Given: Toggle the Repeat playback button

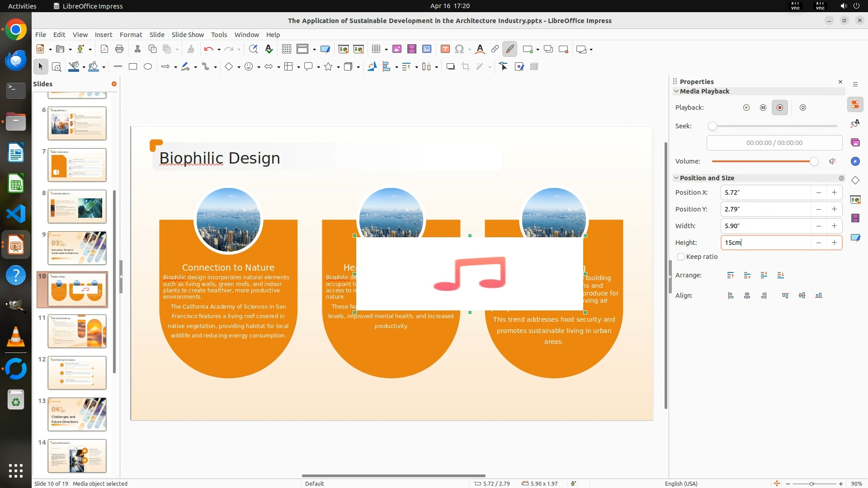Looking at the screenshot, I should [x=803, y=108].
